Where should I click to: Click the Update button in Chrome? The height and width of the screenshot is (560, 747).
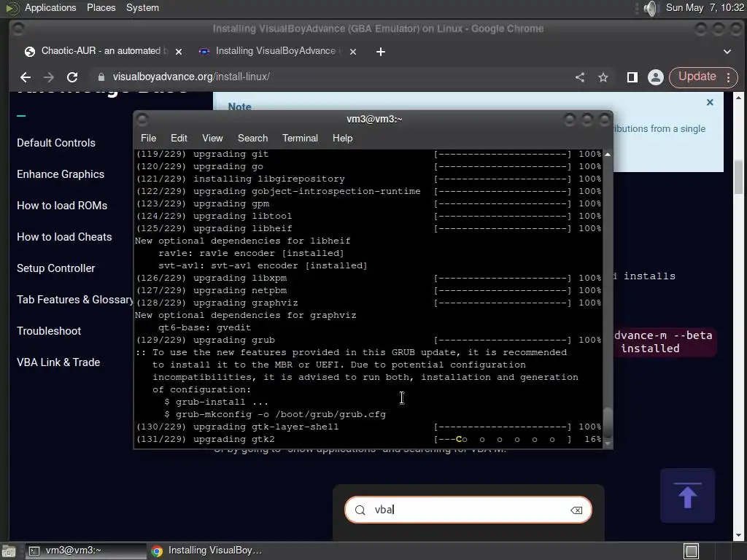coord(697,77)
